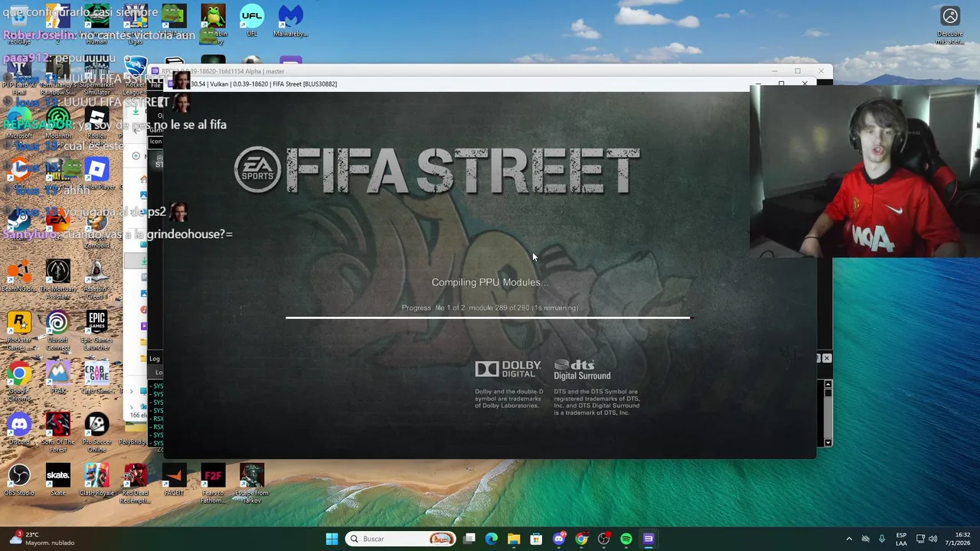Click the Descubre más acerca desktop icon
980x551 pixels.
(x=950, y=24)
